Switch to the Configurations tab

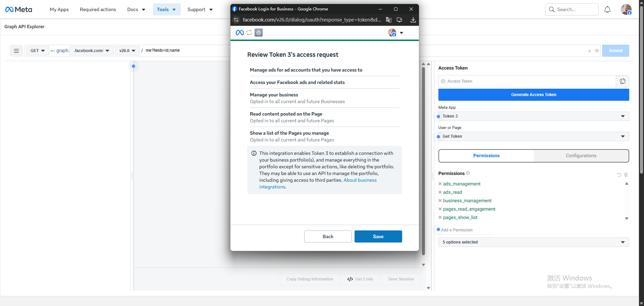pos(581,156)
